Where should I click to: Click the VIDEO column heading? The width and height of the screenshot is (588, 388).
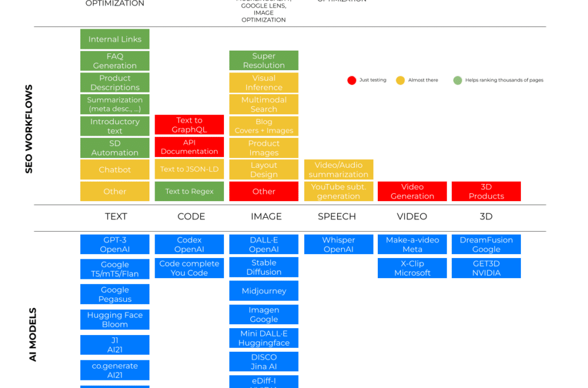pos(412,217)
